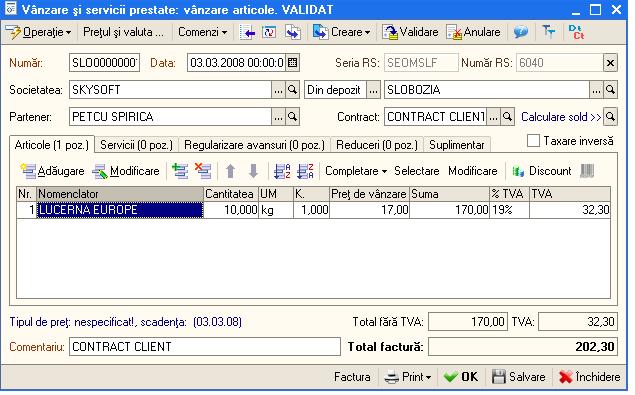Expand the Comenzi dropdown menu

click(x=202, y=32)
